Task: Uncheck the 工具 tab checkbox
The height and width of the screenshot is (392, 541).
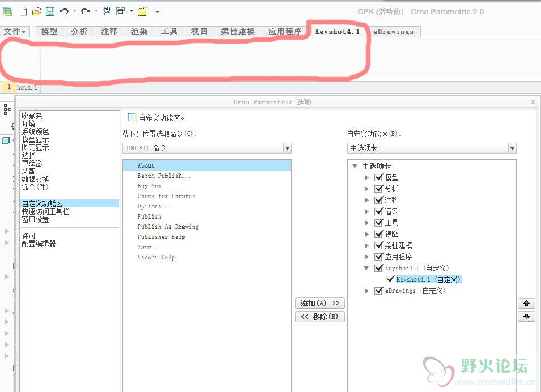Action: click(379, 223)
